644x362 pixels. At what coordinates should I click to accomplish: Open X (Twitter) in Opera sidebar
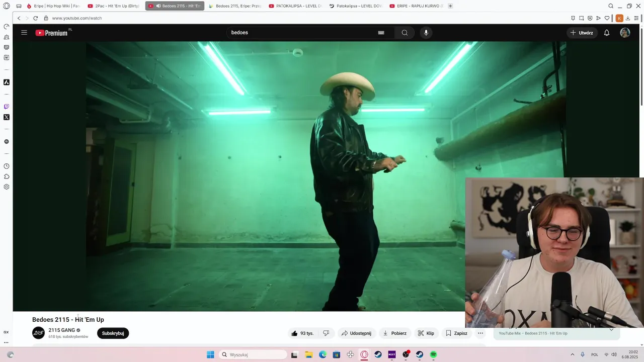(x=7, y=117)
